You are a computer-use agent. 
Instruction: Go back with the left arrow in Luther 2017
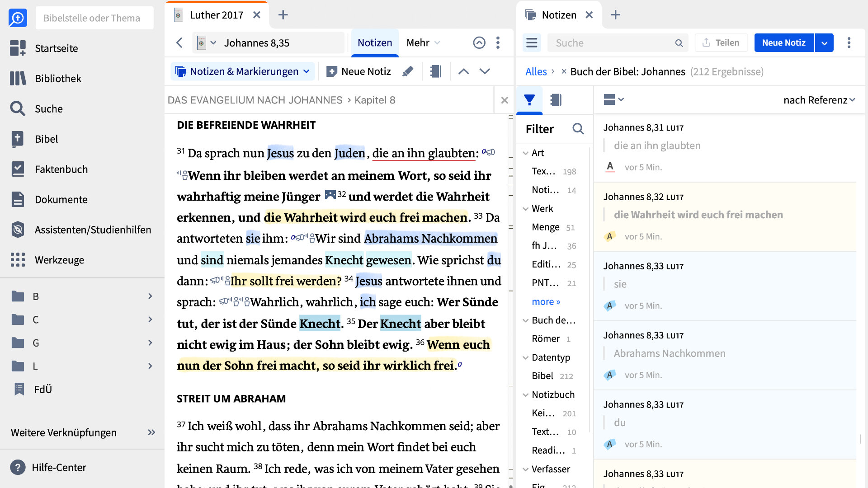179,43
